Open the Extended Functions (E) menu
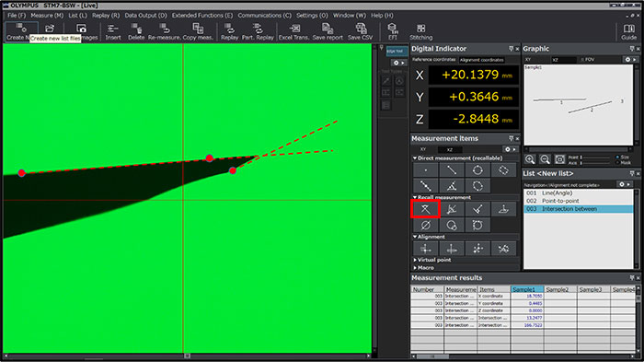Screen dimensions: 644x362 point(202,16)
